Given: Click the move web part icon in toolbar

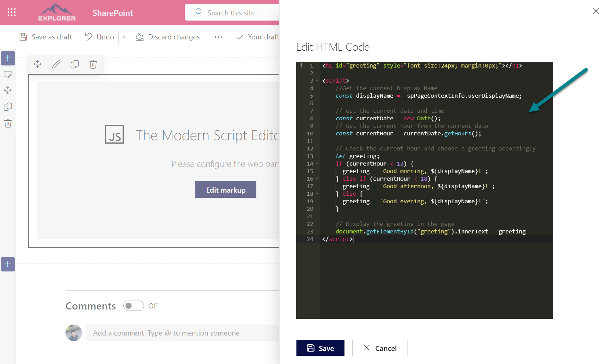Looking at the screenshot, I should 37,64.
